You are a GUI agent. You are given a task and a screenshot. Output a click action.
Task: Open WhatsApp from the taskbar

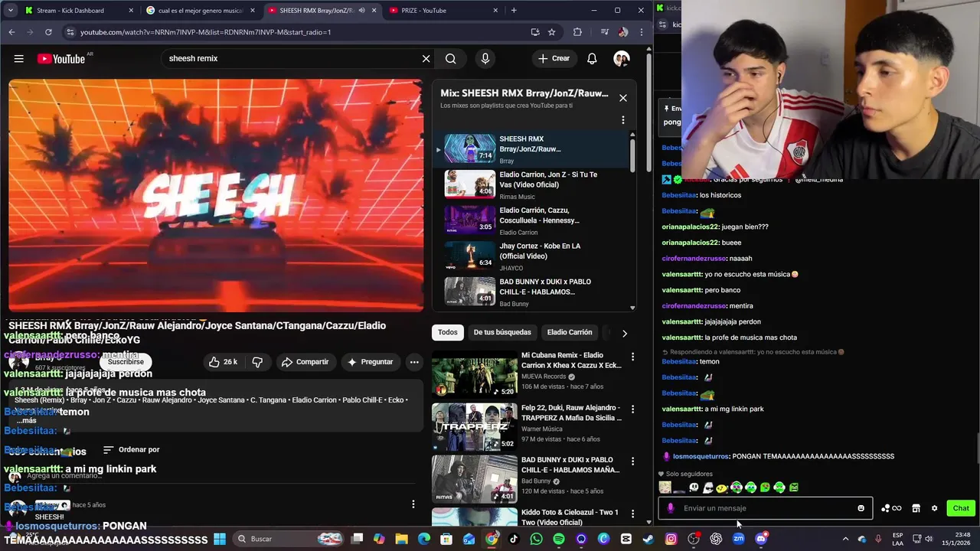(536, 539)
